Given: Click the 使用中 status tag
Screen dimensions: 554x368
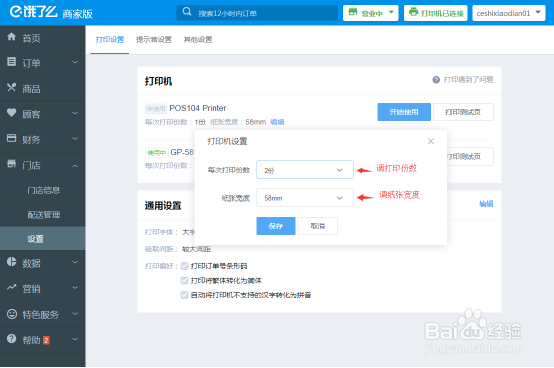Looking at the screenshot, I should (x=157, y=153).
